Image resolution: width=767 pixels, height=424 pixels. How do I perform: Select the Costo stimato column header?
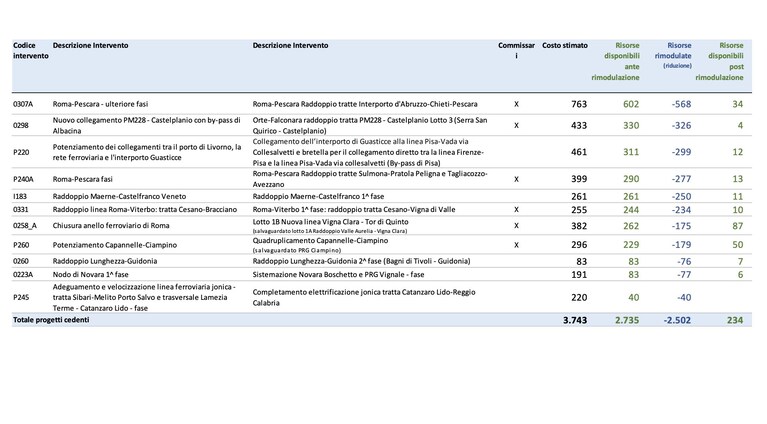(564, 45)
